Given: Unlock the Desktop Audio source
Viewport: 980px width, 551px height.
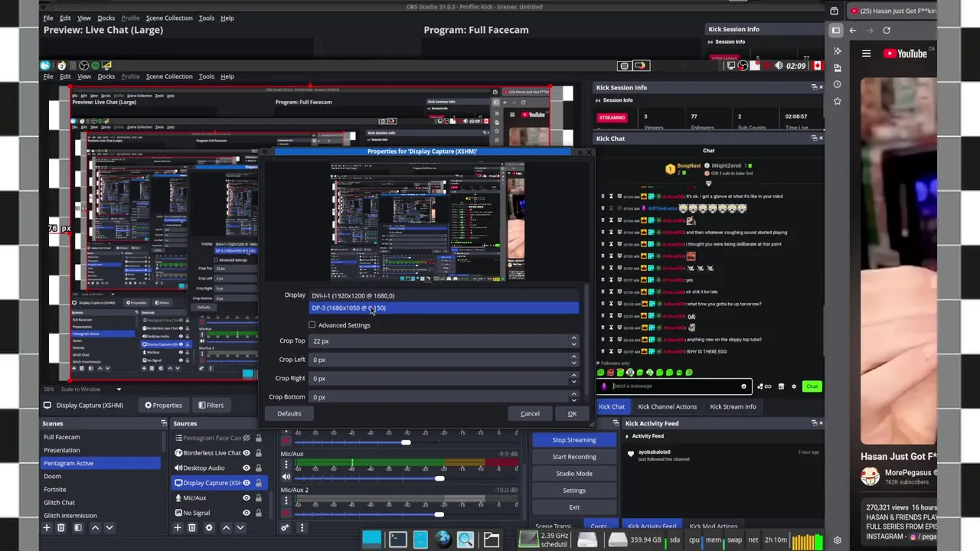Looking at the screenshot, I should (259, 468).
